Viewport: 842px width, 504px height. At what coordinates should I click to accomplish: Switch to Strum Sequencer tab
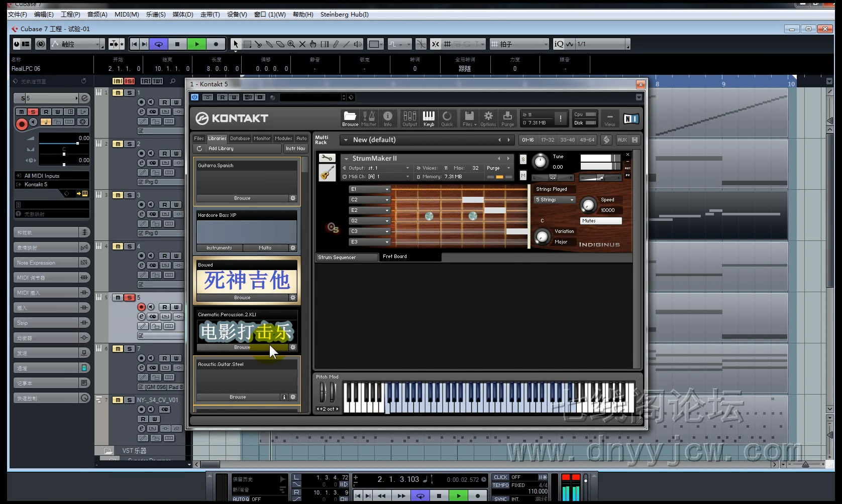[x=347, y=258]
